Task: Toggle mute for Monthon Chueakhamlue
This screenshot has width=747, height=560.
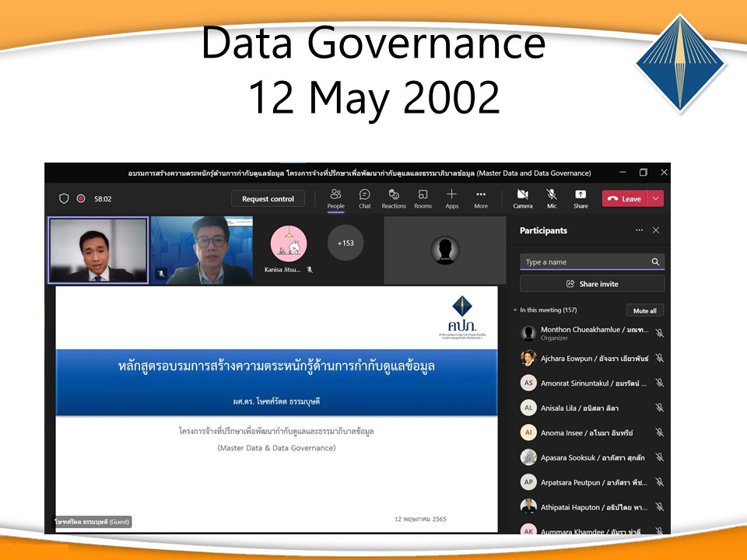Action: point(659,334)
